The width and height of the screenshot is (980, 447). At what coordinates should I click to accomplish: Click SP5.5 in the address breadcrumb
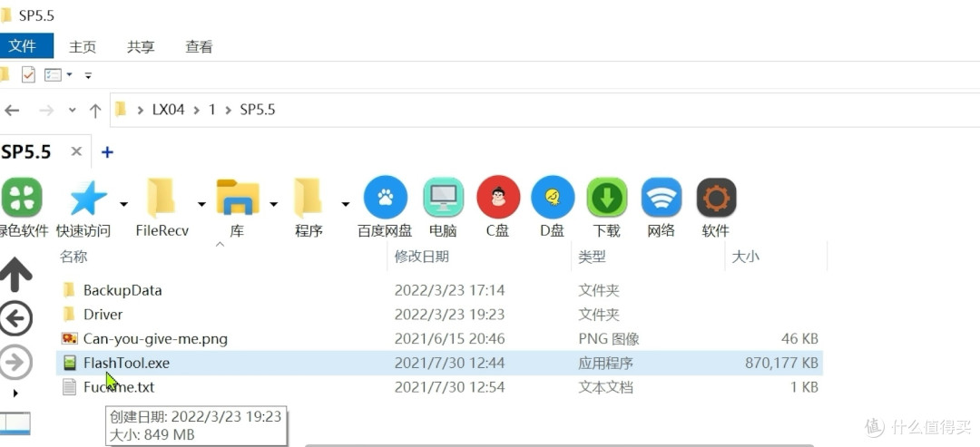coord(258,110)
